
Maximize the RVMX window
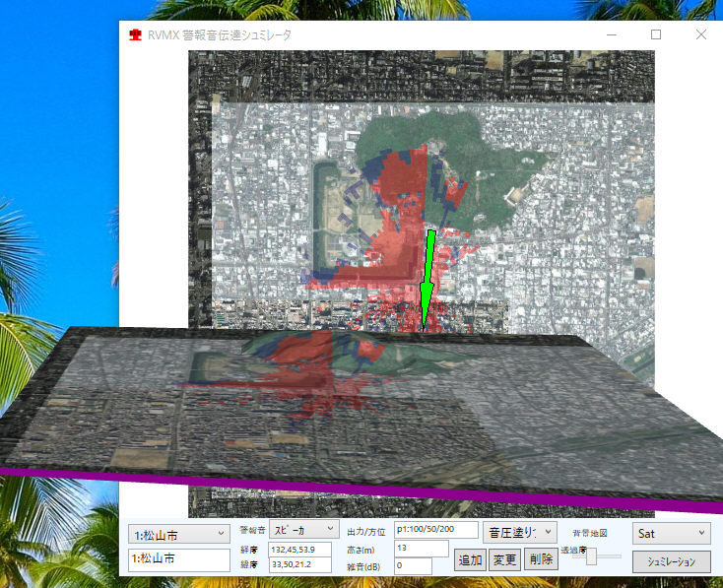[656, 34]
